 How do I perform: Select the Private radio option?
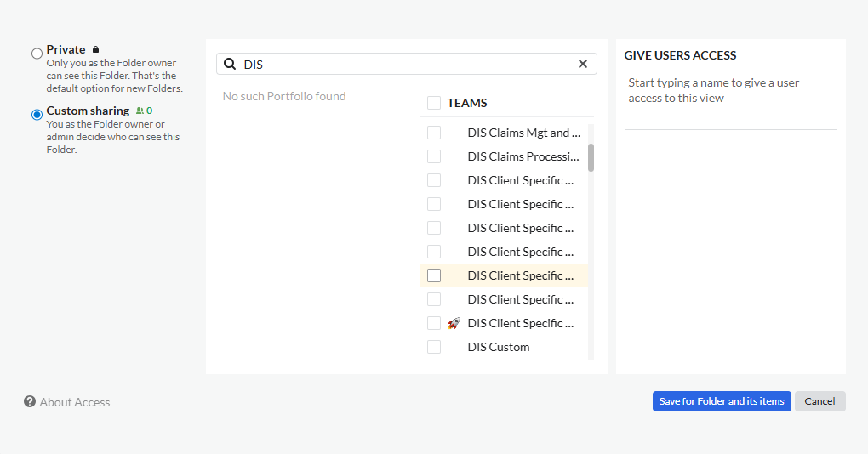click(37, 54)
